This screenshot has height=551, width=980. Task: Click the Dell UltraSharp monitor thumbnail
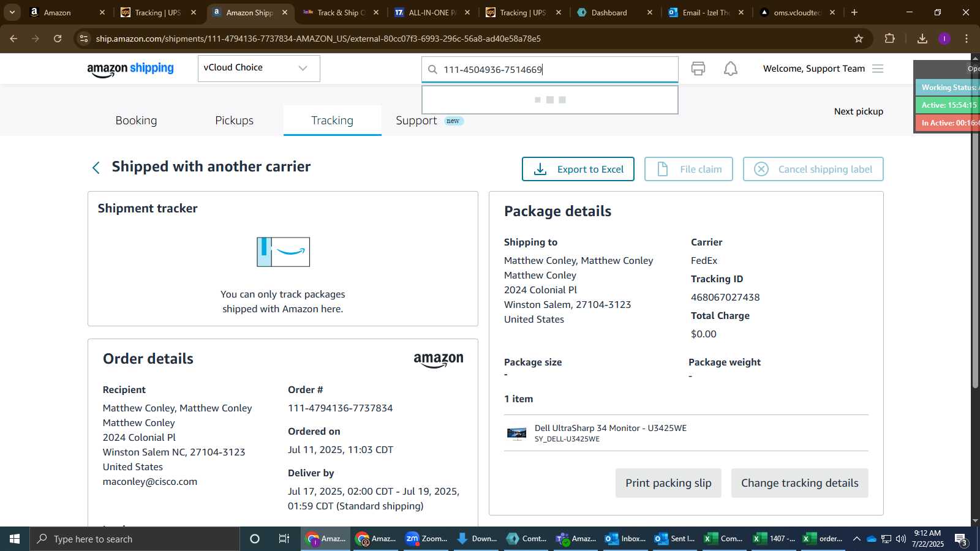(x=517, y=433)
